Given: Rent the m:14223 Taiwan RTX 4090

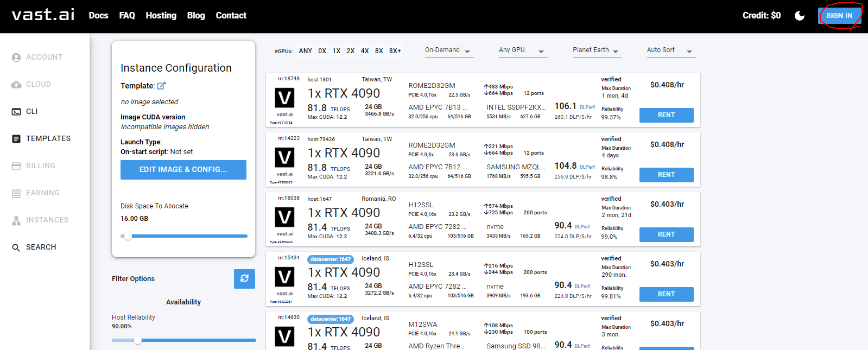Looking at the screenshot, I should pyautogui.click(x=667, y=175).
